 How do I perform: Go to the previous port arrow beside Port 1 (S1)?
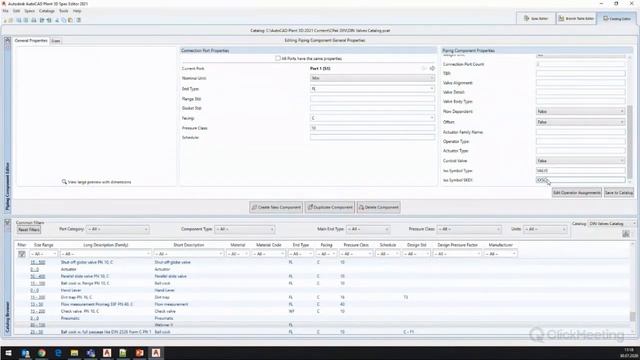tap(424, 68)
